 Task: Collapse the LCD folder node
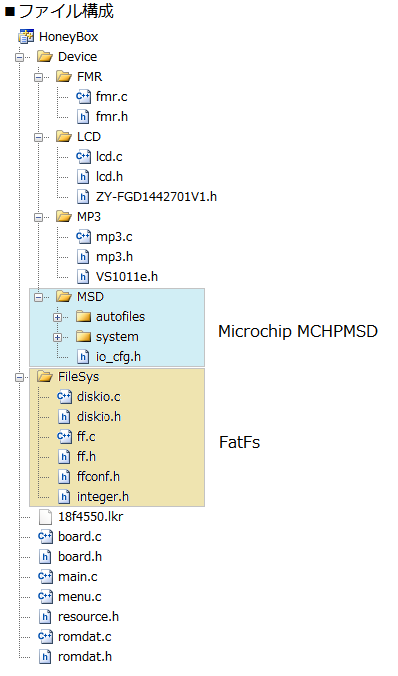pyautogui.click(x=38, y=137)
